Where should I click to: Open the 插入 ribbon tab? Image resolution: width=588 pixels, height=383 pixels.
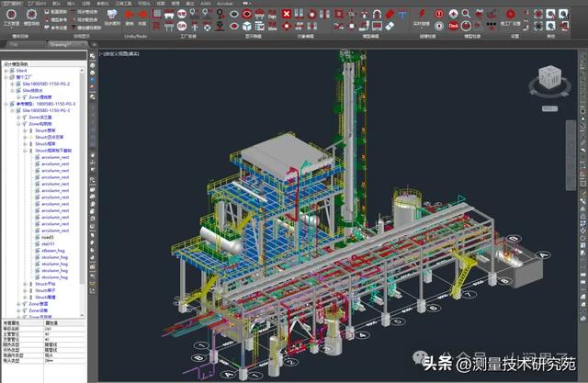tap(71, 4)
